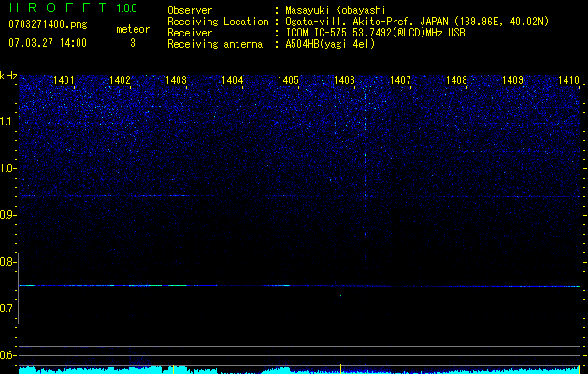This screenshot has height=374, width=588.
Task: Select the file name 0703271400.png
Action: point(48,25)
